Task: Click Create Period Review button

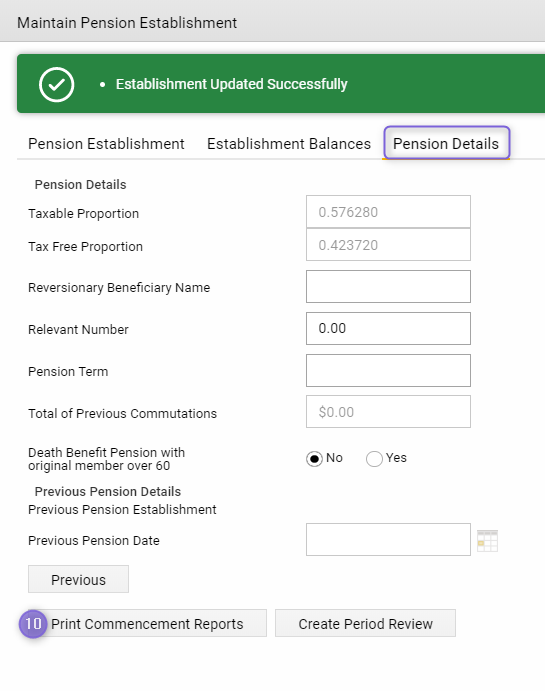Action: pyautogui.click(x=365, y=624)
